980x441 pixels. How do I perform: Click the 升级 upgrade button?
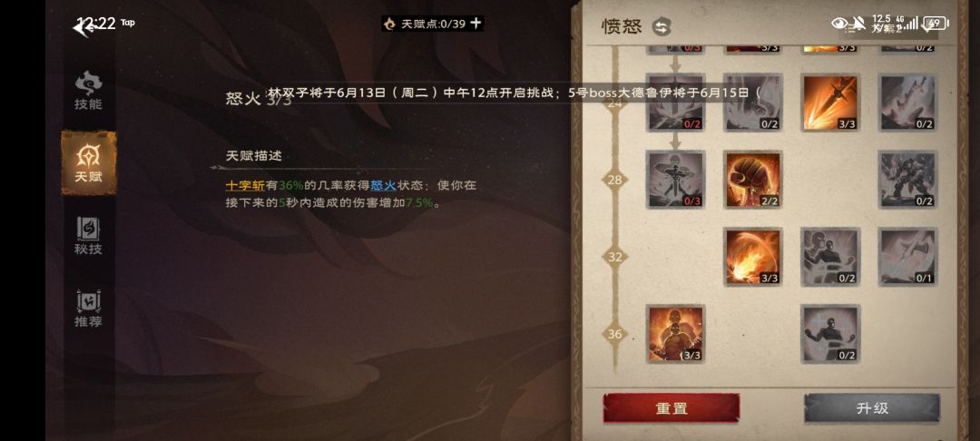pos(872,408)
